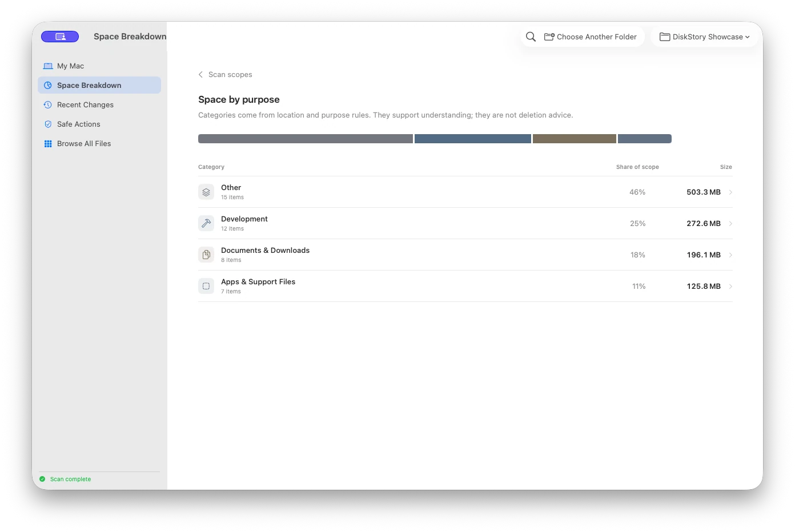
Task: Click the Recent Changes clock icon
Action: 48,105
